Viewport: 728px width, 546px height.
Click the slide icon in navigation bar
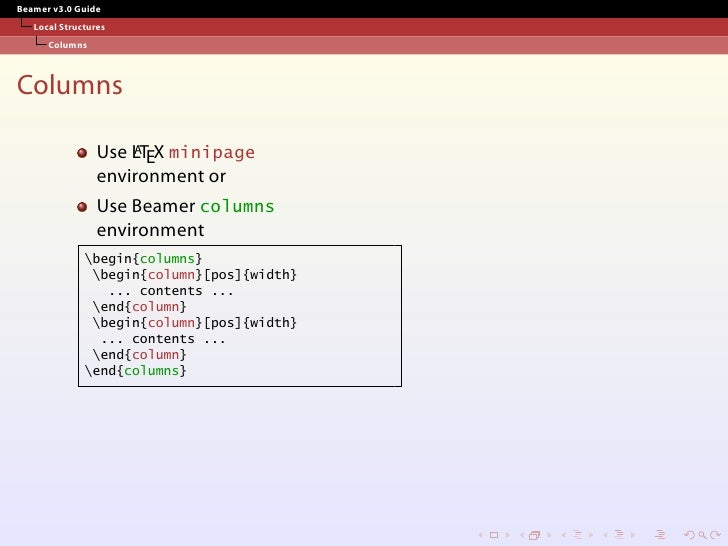(494, 535)
